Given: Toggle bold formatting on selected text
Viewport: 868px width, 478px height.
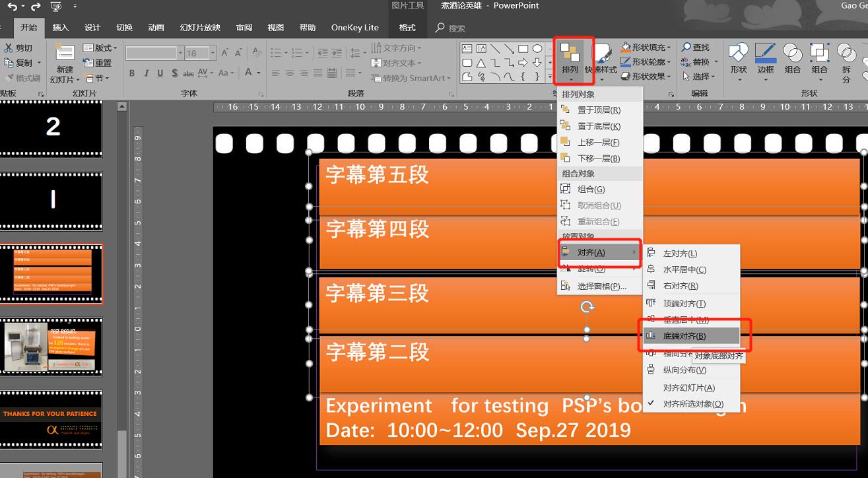Looking at the screenshot, I should (x=132, y=73).
